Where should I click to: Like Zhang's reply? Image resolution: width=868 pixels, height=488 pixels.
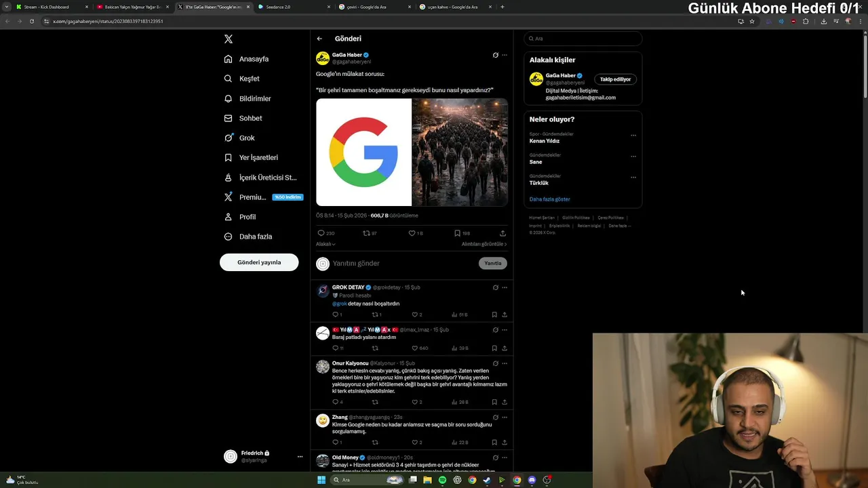(x=416, y=442)
